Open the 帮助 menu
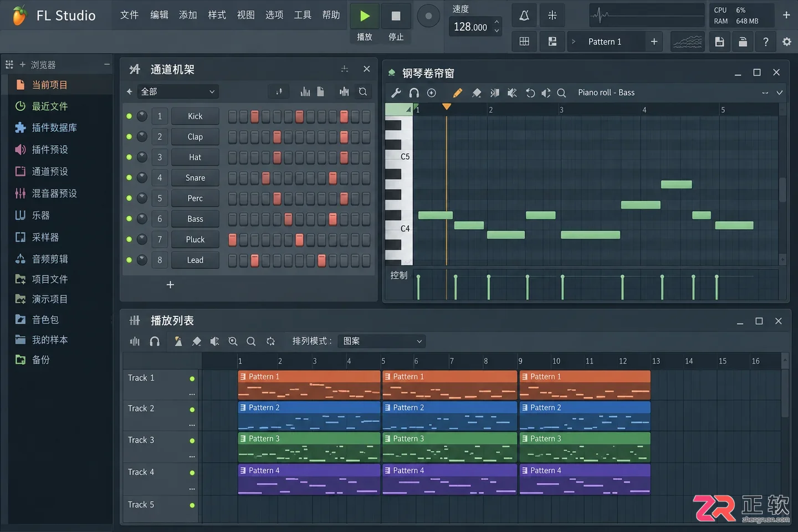798x532 pixels. 331,15
